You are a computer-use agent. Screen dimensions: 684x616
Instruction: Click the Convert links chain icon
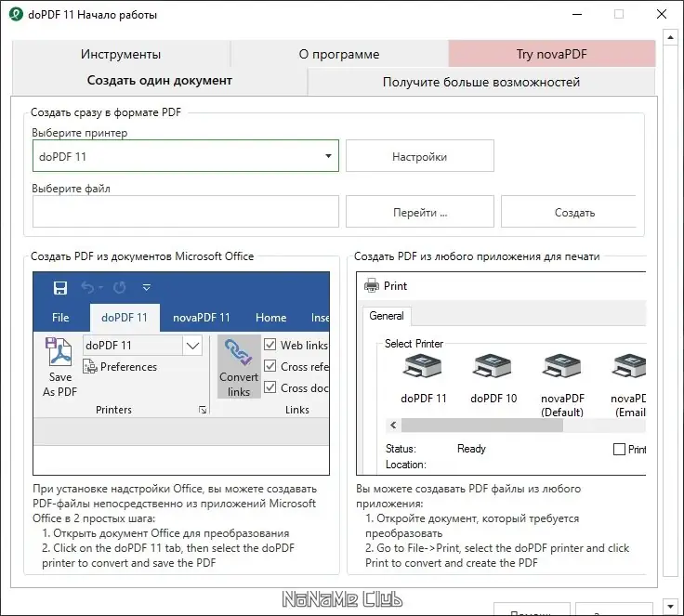(238, 352)
